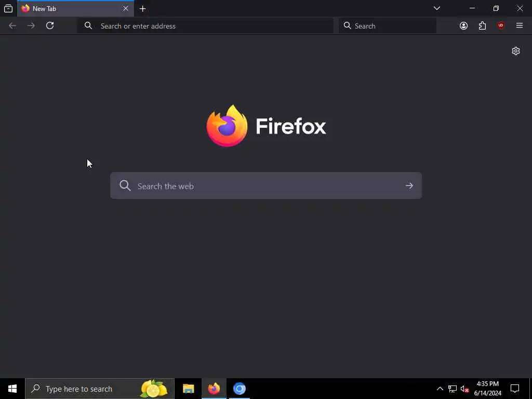Show hidden system tray icons
532x399 pixels.
click(x=440, y=389)
